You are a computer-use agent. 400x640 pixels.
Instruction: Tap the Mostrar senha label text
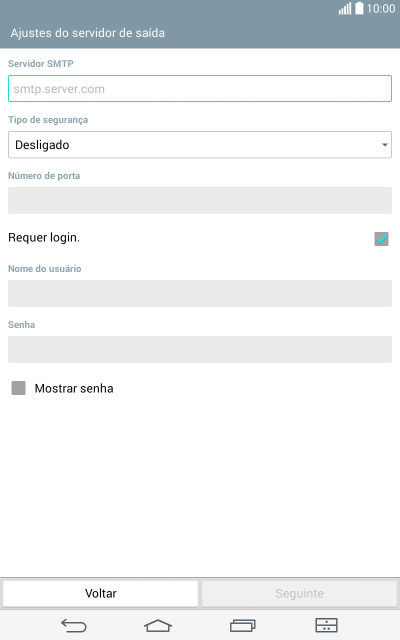74,388
